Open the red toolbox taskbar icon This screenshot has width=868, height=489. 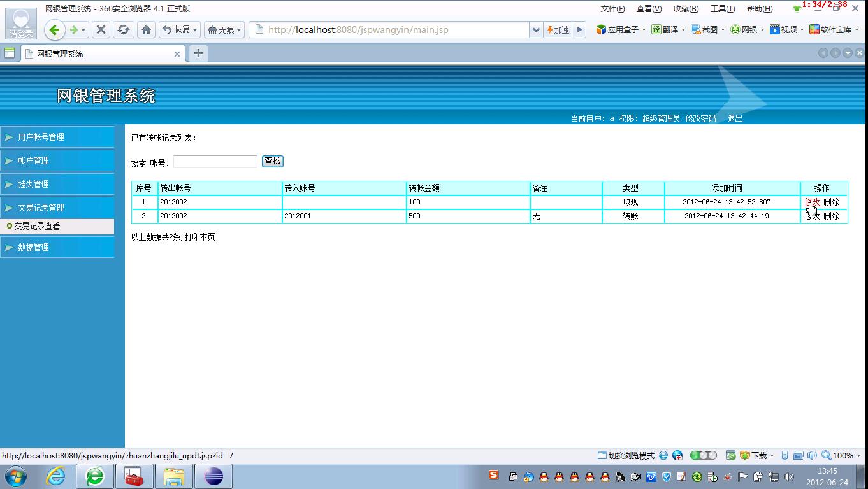(x=134, y=476)
